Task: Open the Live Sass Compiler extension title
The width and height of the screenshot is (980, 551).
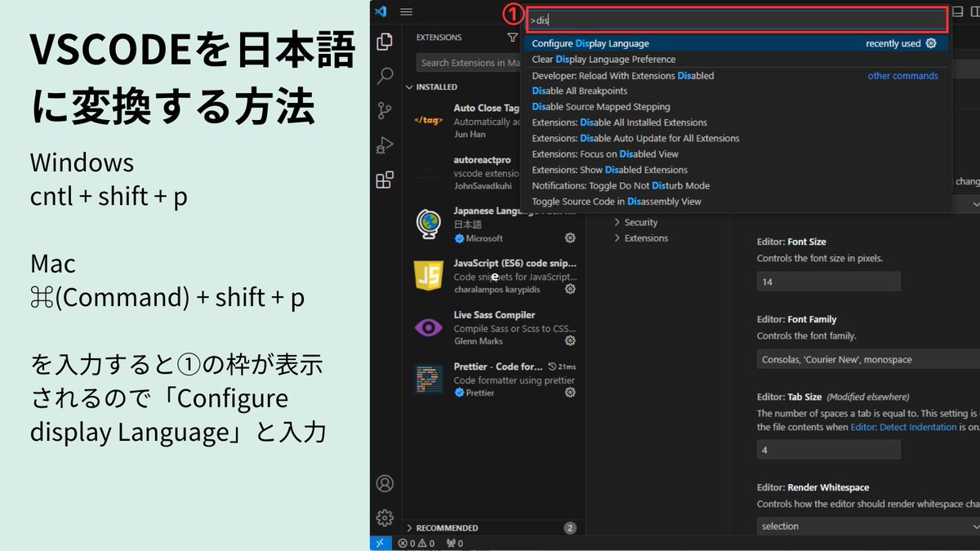Action: click(494, 315)
